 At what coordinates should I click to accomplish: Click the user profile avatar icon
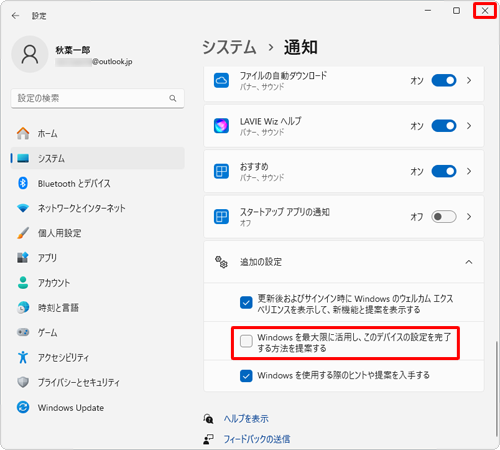click(30, 54)
